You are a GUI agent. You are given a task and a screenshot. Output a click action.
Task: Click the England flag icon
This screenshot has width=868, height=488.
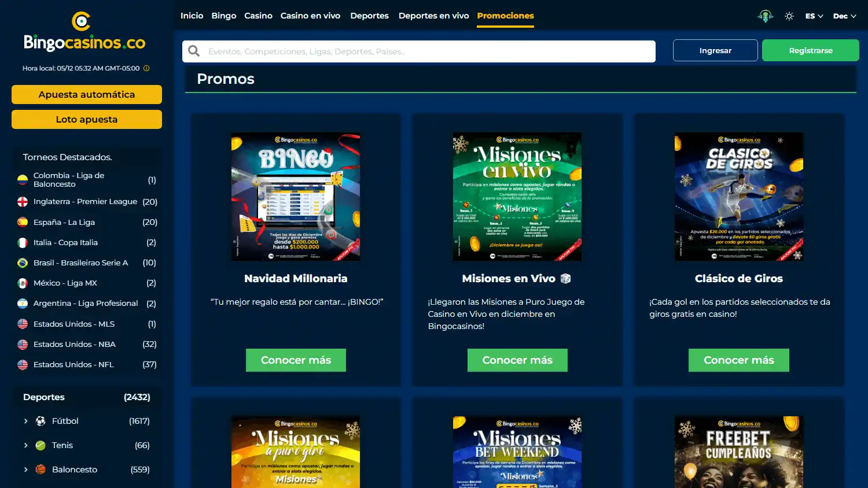(23, 202)
